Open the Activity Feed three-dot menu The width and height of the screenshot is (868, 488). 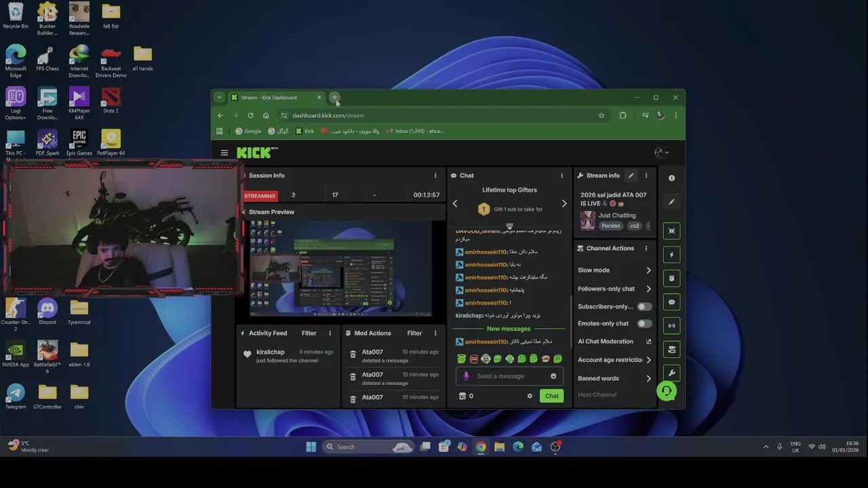(x=330, y=333)
